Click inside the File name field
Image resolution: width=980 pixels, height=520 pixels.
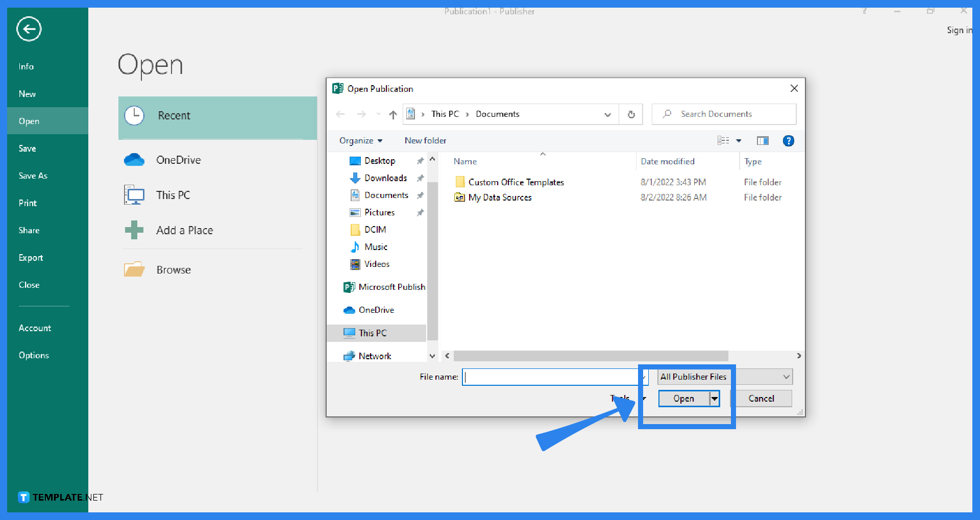click(x=551, y=377)
